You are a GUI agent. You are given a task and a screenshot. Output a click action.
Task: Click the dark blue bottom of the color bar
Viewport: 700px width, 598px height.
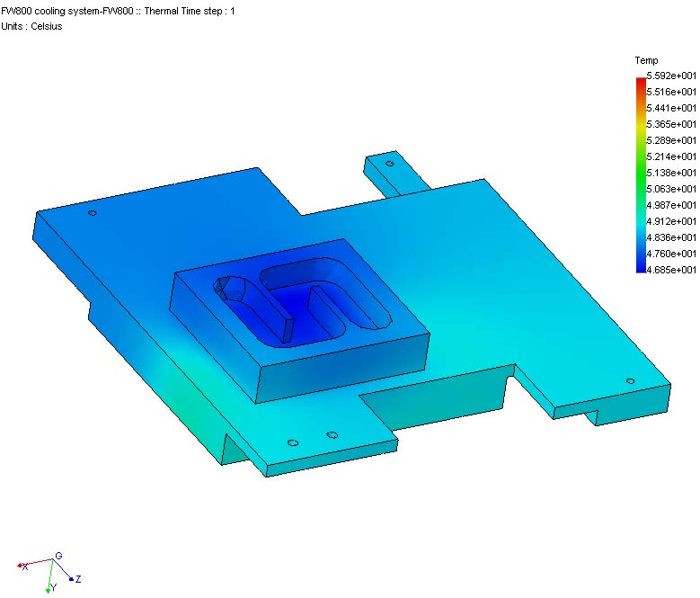point(640,265)
